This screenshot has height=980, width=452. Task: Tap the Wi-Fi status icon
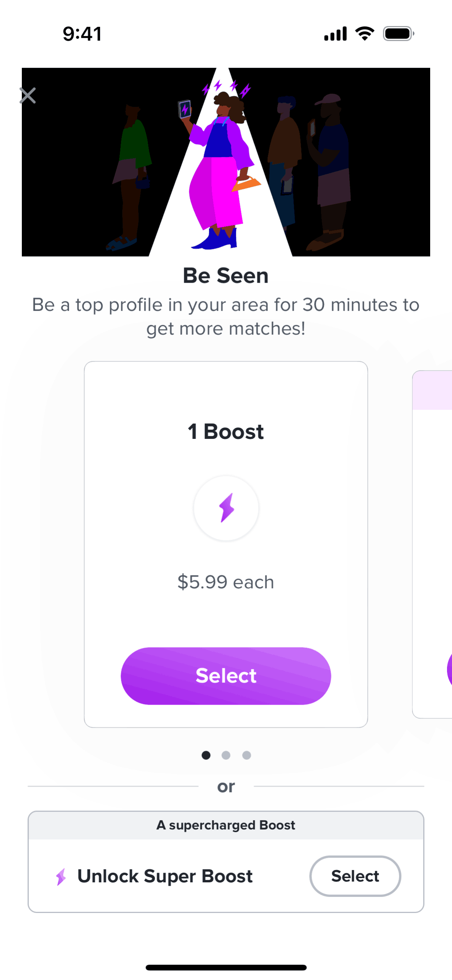click(x=365, y=34)
